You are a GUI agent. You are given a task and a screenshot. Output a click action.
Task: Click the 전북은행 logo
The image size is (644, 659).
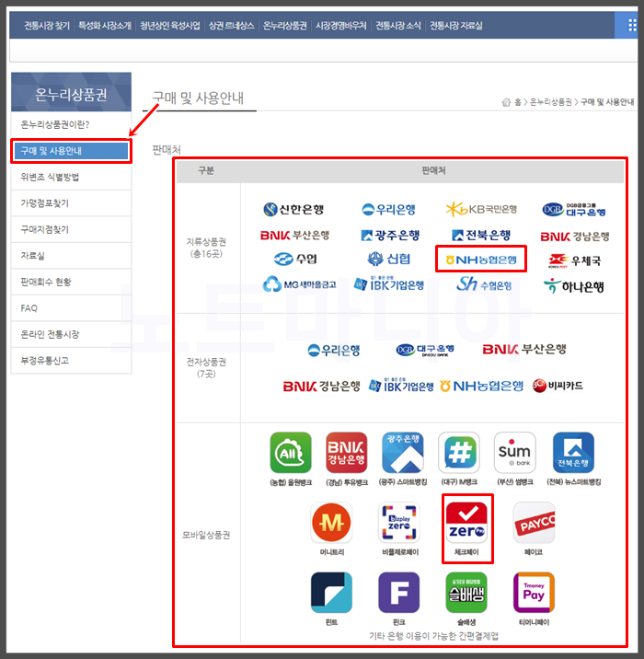point(481,236)
